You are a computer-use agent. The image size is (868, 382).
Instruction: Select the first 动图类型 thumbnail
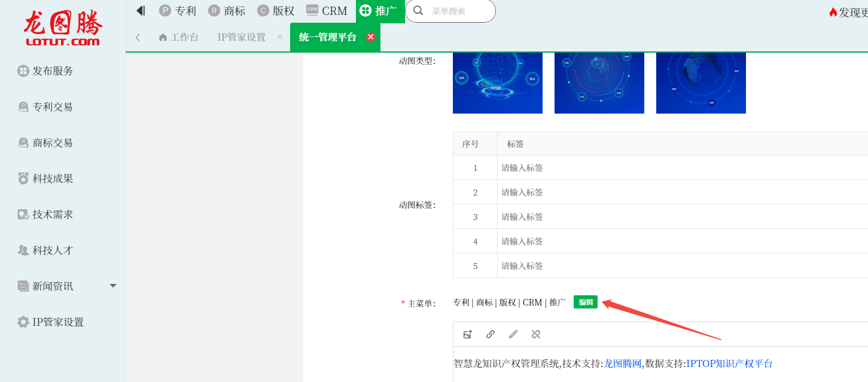498,82
